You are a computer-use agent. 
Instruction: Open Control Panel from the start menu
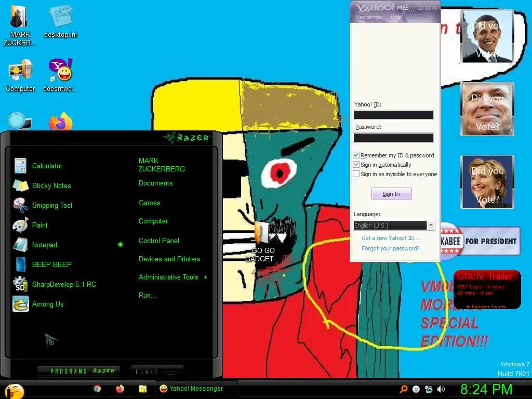[x=159, y=241]
